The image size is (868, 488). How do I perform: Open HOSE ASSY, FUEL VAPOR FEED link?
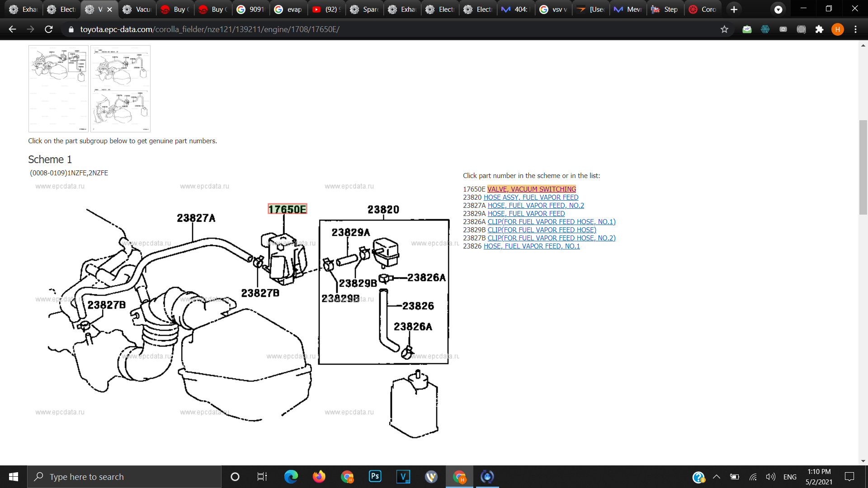(x=531, y=197)
